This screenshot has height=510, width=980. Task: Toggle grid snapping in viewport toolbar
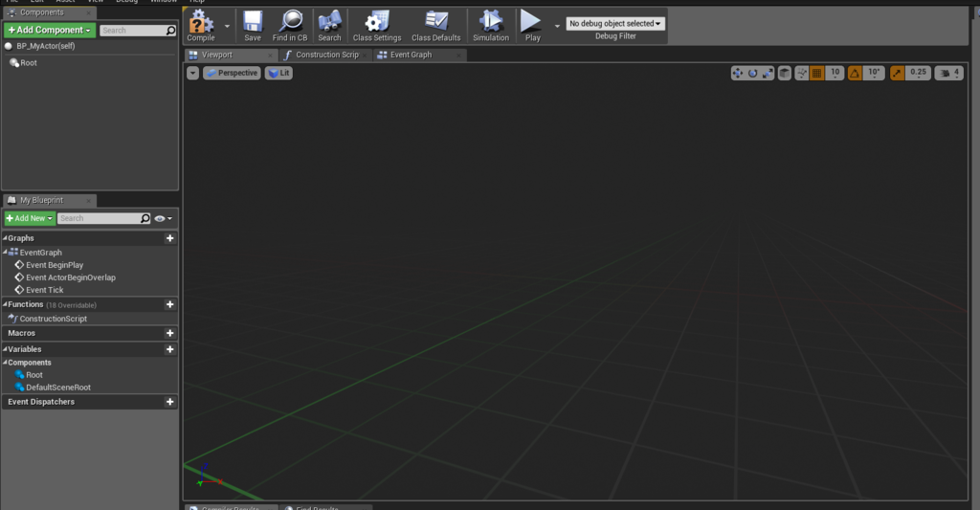pyautogui.click(x=817, y=73)
